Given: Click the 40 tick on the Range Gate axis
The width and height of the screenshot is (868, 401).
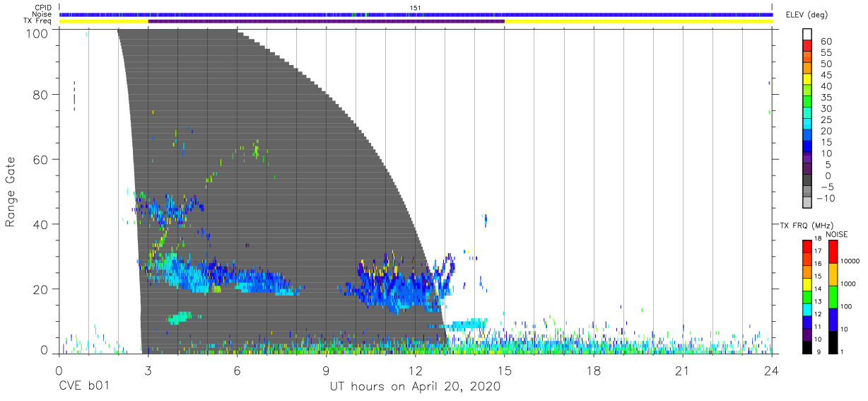Looking at the screenshot, I should point(41,224).
